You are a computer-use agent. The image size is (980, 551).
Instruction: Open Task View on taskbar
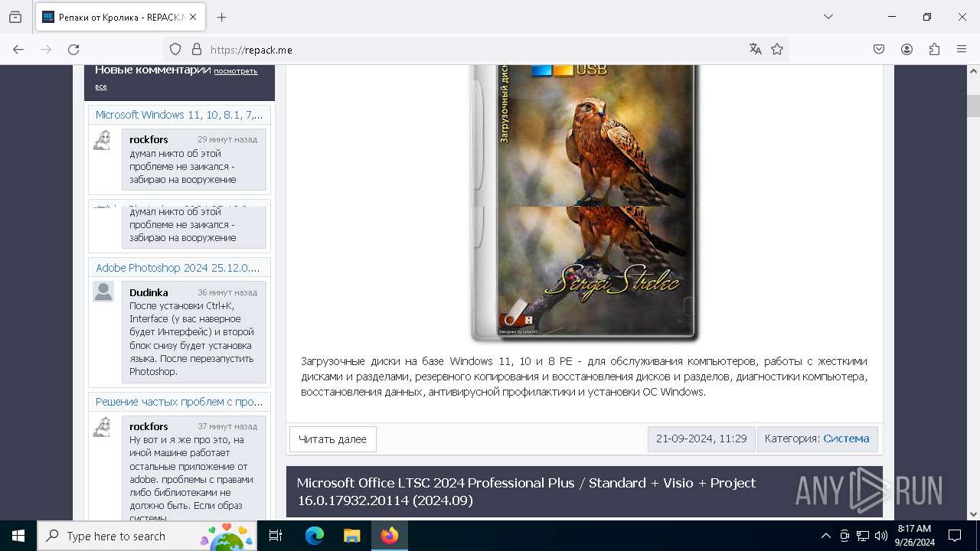(x=276, y=536)
